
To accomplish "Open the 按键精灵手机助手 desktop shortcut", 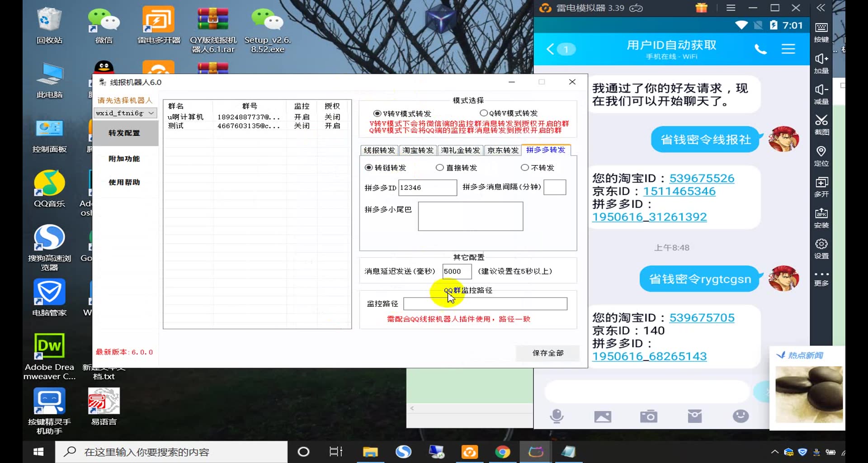I will 49,411.
